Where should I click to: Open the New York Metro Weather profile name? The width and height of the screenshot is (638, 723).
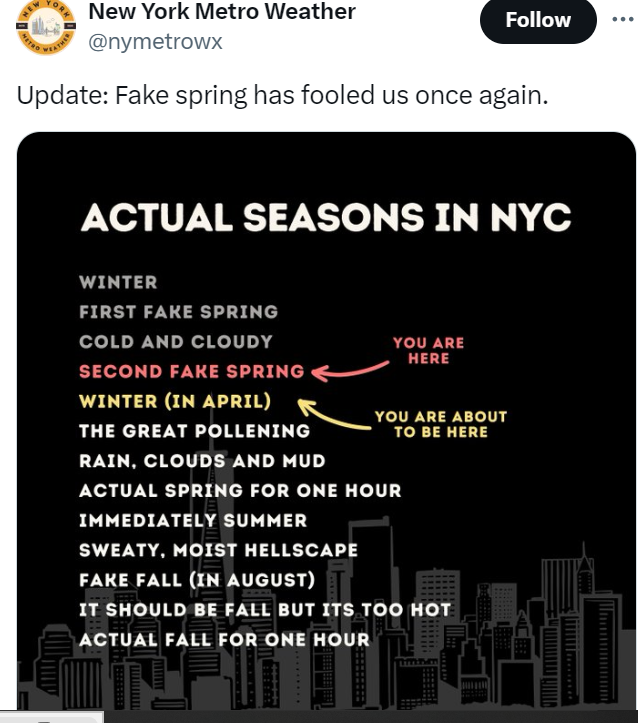(222, 12)
